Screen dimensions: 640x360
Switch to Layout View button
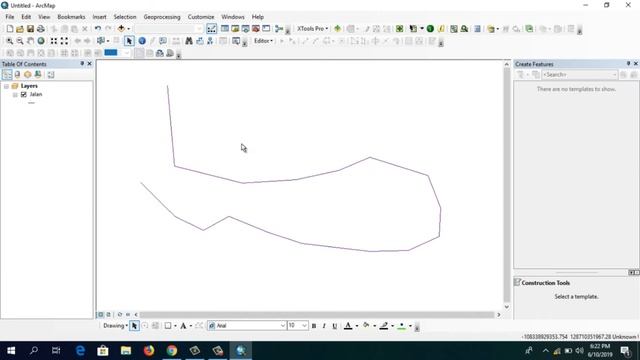109,315
